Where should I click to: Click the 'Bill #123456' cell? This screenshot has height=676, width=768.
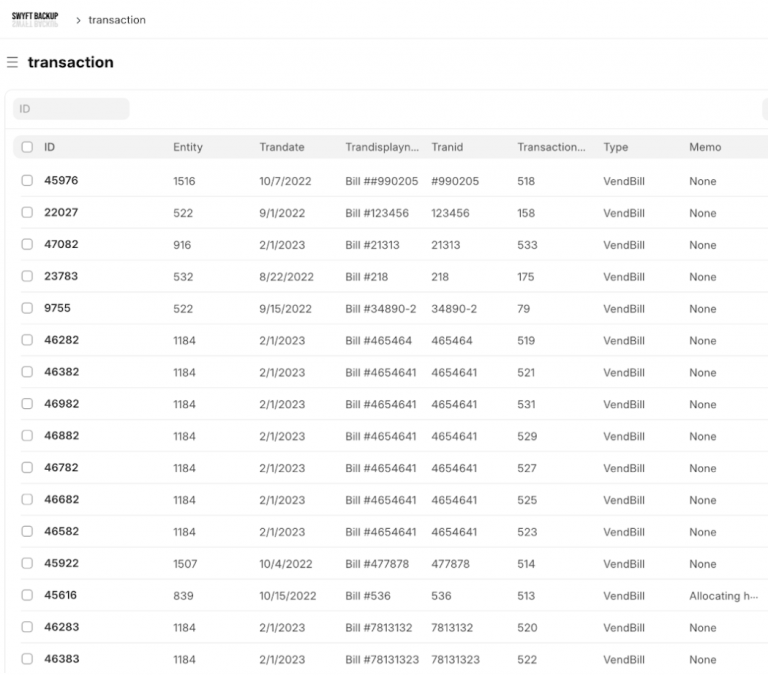377,213
